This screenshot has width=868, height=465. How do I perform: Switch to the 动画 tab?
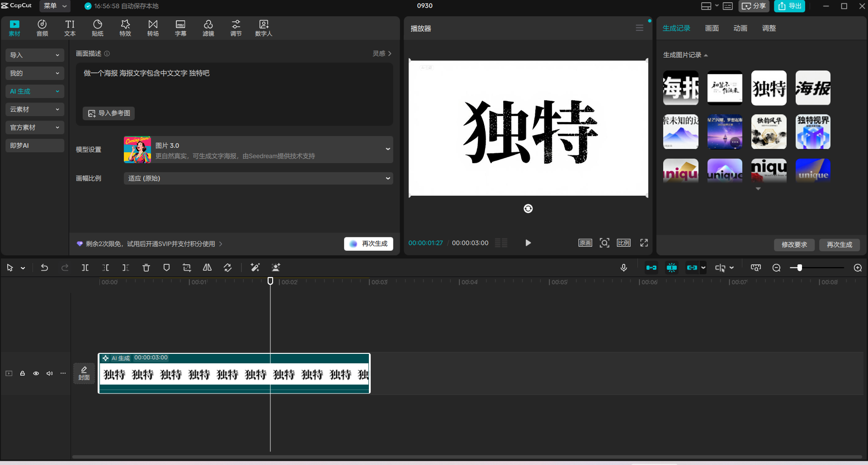[740, 28]
